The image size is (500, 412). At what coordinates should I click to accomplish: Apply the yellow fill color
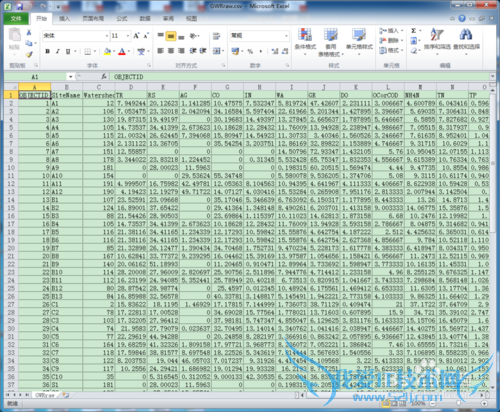pos(107,51)
